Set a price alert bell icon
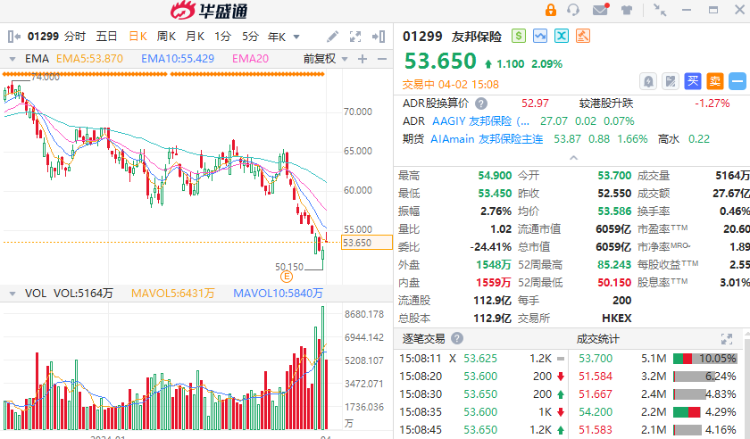 648,81
